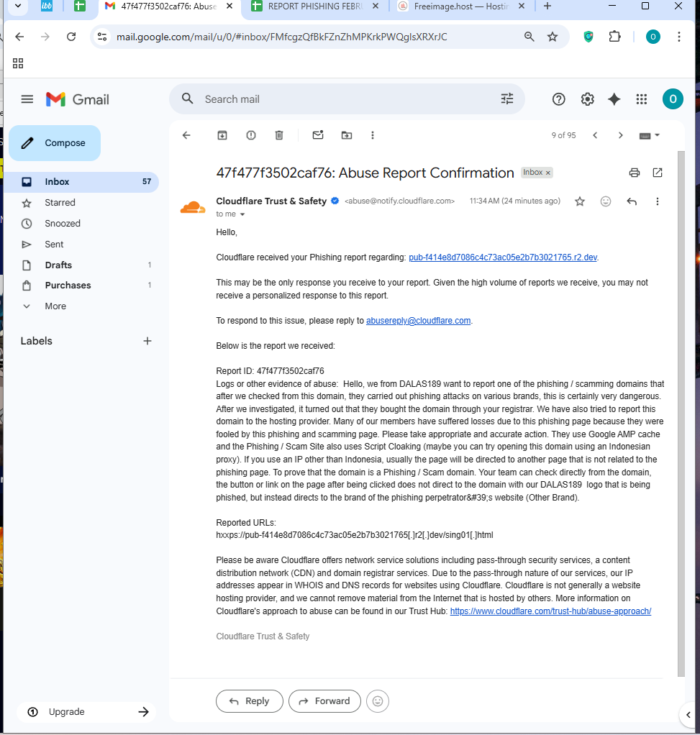Go to the older email arrow
This screenshot has height=735, width=700.
tap(620, 135)
